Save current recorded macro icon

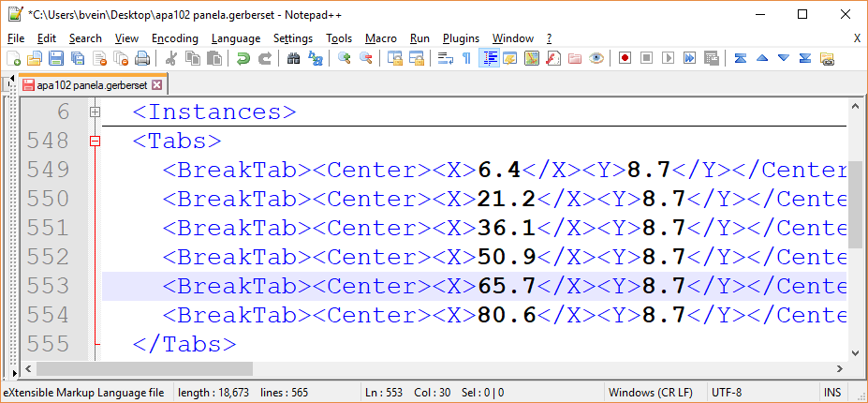(712, 58)
